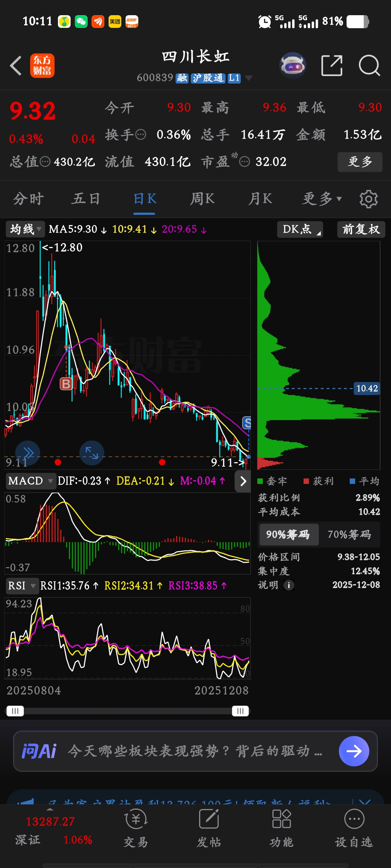The width and height of the screenshot is (391, 868).
Task: Tap the battery status icon
Action: [358, 22]
